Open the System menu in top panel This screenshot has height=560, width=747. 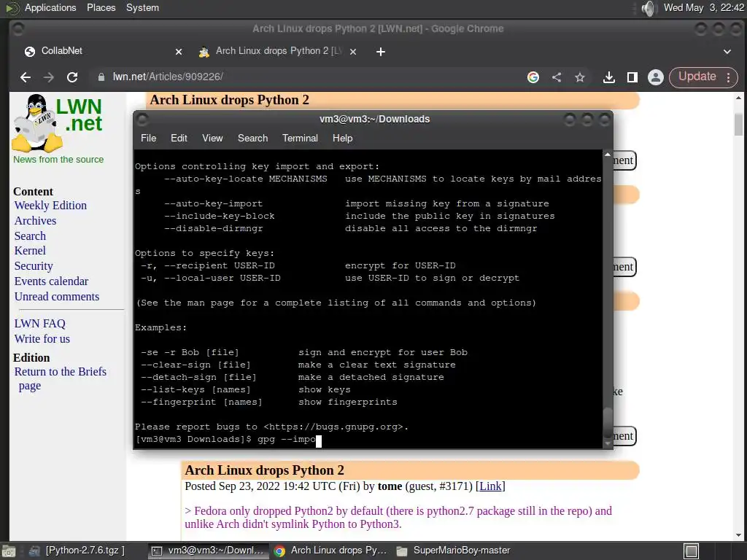[x=142, y=7]
